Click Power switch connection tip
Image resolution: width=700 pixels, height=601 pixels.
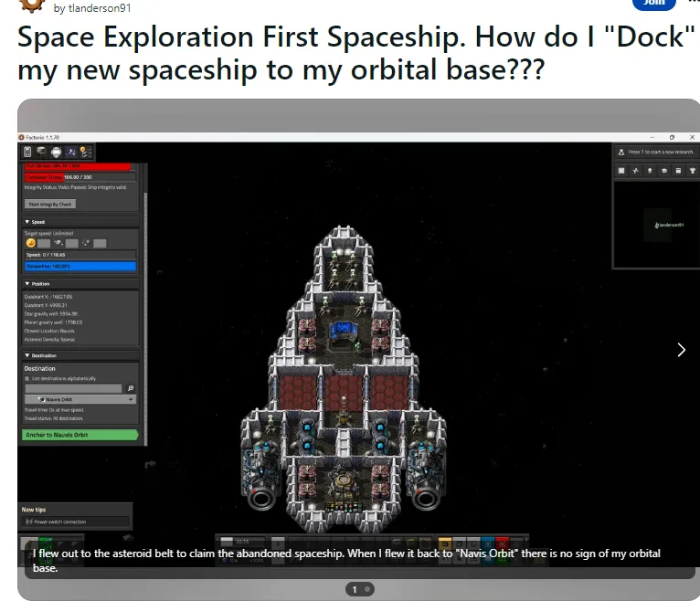[x=77, y=522]
